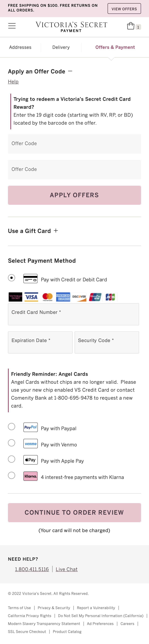Click the Venmo logo icon
This screenshot has width=149, height=644.
click(30, 443)
